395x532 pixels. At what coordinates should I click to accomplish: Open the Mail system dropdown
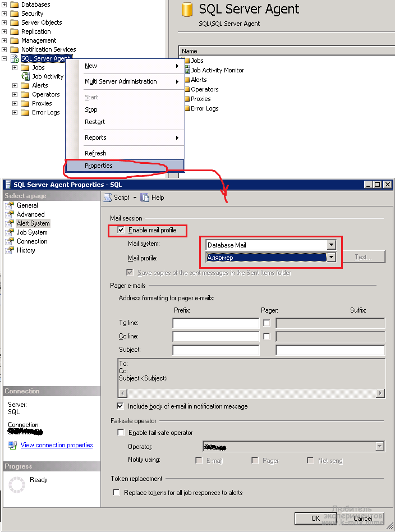tap(332, 245)
